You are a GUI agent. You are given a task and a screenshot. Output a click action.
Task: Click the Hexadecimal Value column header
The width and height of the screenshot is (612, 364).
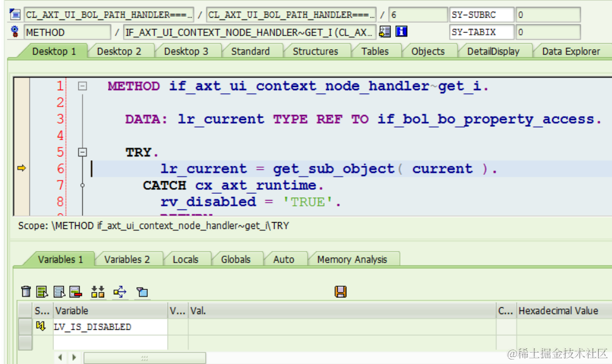click(x=565, y=310)
